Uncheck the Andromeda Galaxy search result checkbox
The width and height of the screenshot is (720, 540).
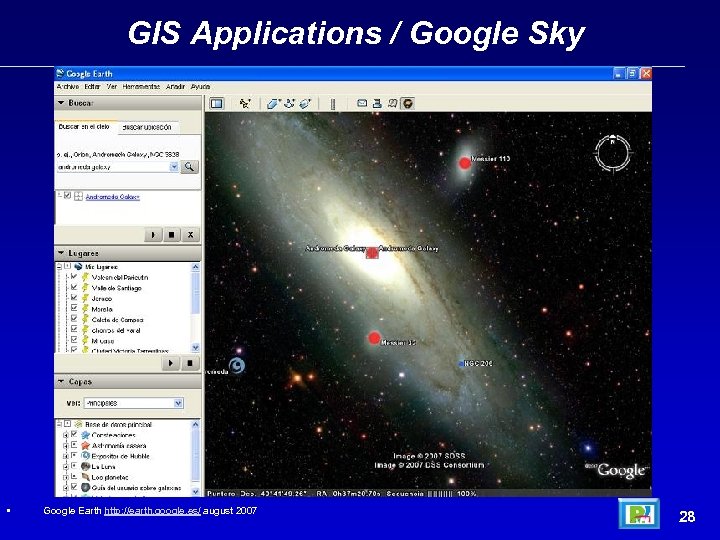coord(68,196)
